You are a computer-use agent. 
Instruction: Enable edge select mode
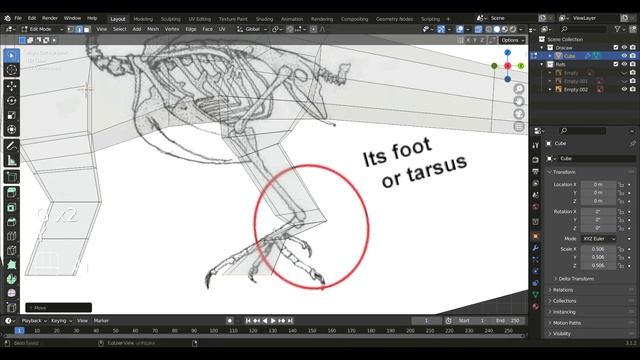pos(79,29)
